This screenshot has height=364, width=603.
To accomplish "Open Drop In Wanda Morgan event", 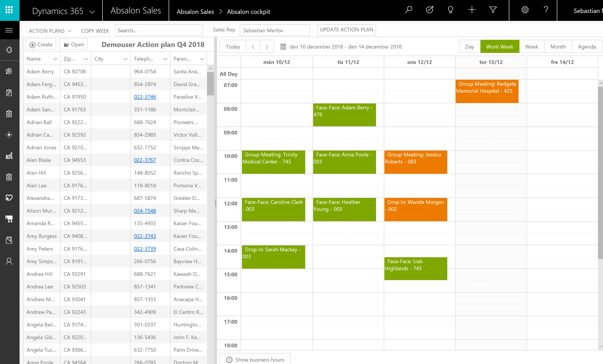I will click(x=416, y=210).
